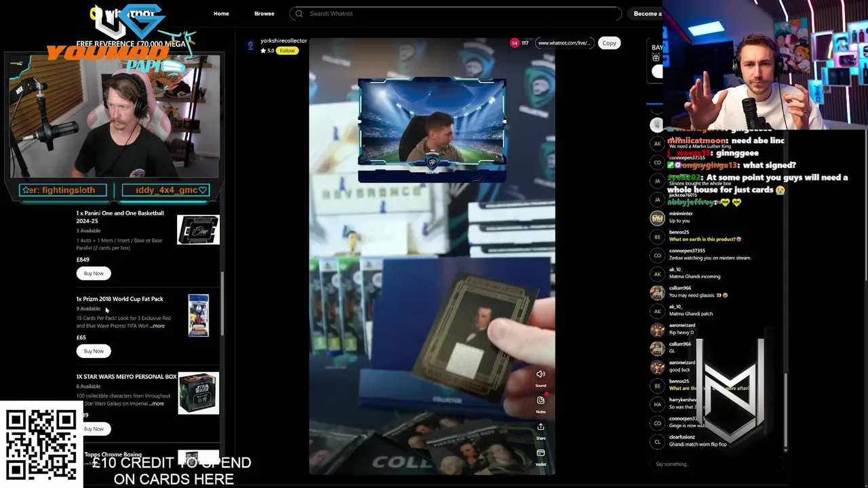Click 'Matma Ghandi patch' chat message
The height and width of the screenshot is (488, 868).
tap(691, 314)
